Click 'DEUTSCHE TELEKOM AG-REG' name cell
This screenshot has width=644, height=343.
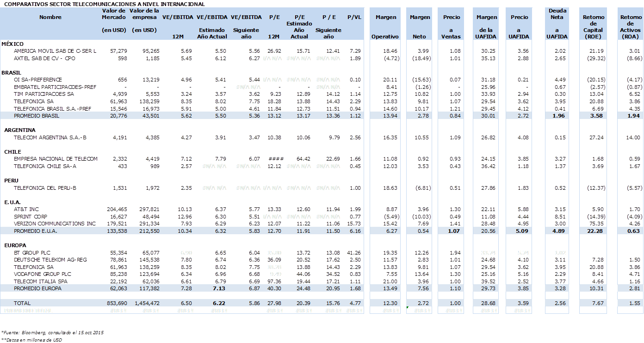coord(50,260)
